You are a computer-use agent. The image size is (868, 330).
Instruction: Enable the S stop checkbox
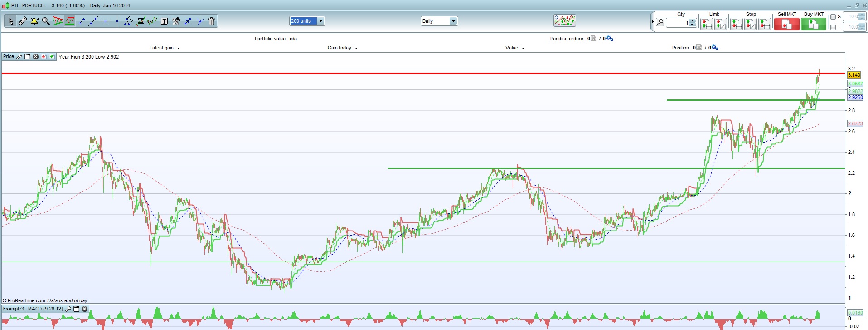833,17
